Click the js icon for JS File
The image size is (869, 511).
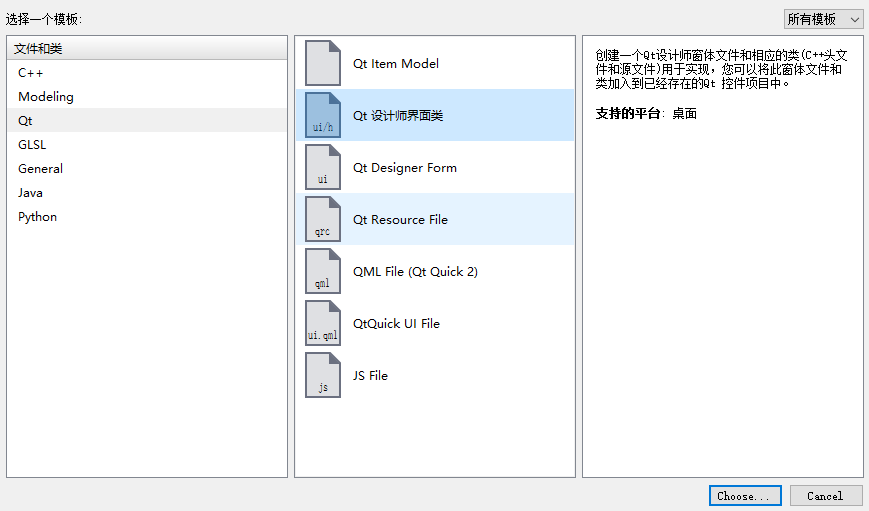point(323,376)
